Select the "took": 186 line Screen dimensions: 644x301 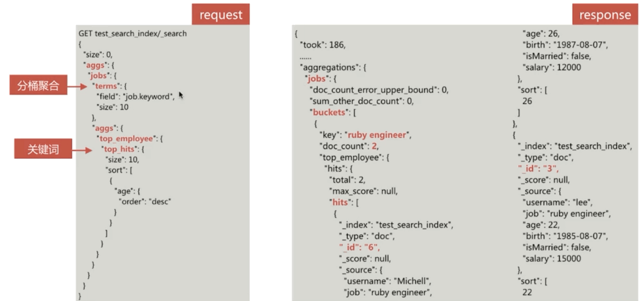click(323, 45)
